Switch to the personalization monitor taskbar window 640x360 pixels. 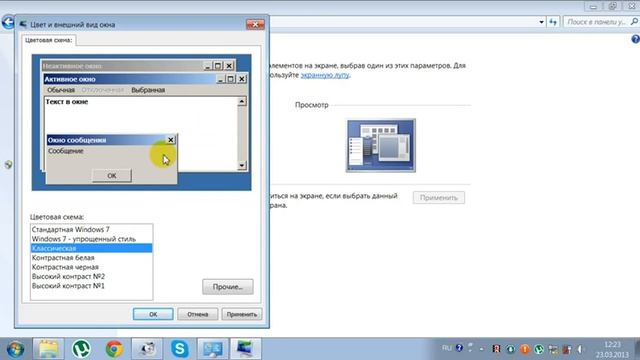[x=245, y=349]
